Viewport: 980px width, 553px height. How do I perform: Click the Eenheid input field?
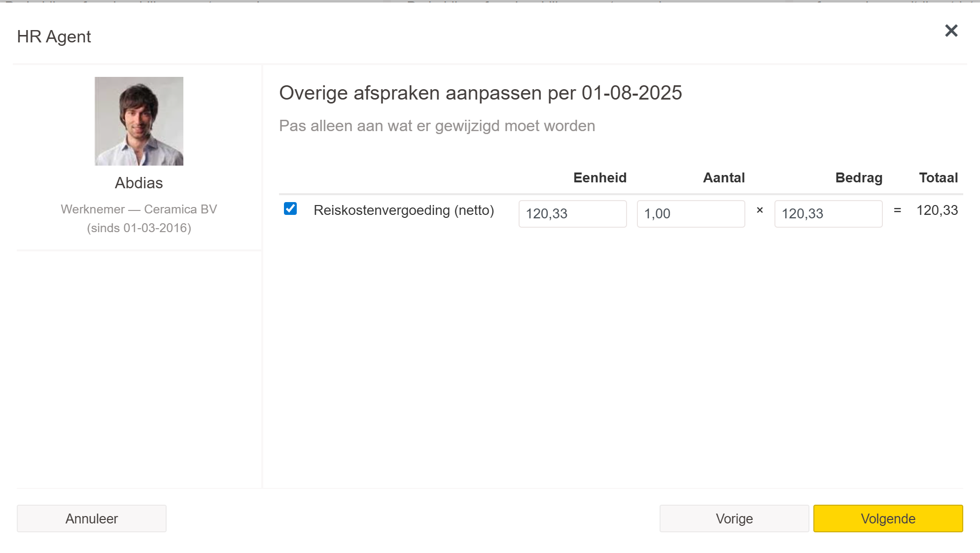(572, 214)
